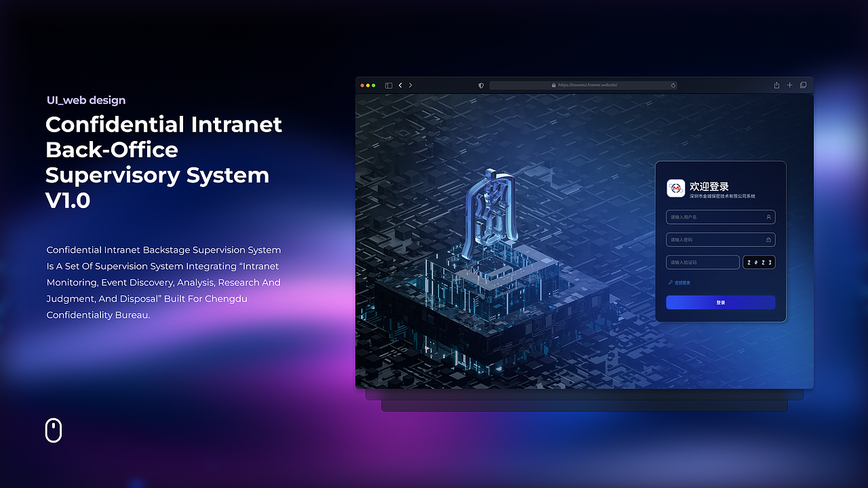868x488 pixels.
Task: Click the 深圳市金城保密技术有限公司系统 subtitle
Action: pyautogui.click(x=722, y=196)
